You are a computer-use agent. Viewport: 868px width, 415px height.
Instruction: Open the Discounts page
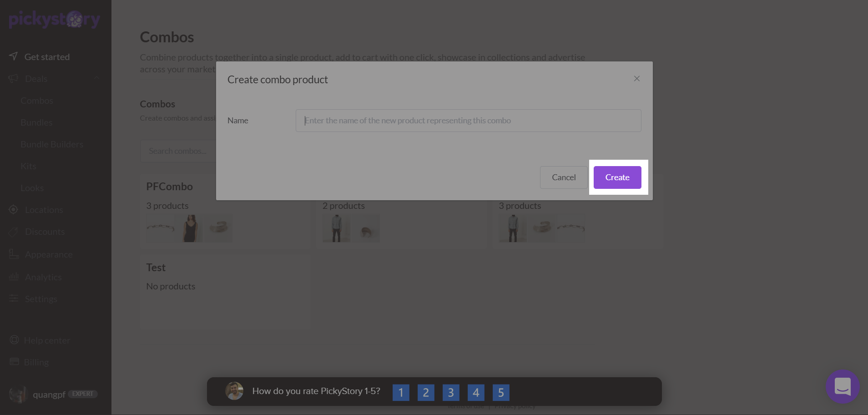tap(45, 232)
